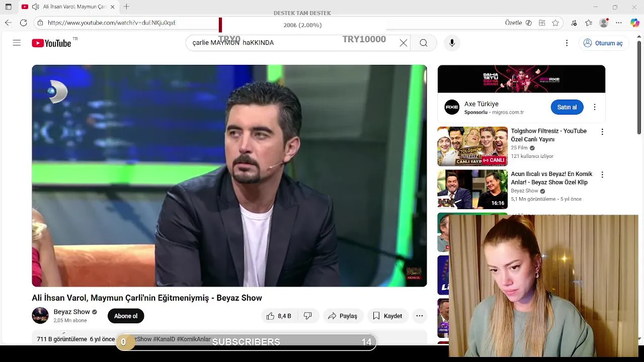Run the search with magnifier button

424,43
